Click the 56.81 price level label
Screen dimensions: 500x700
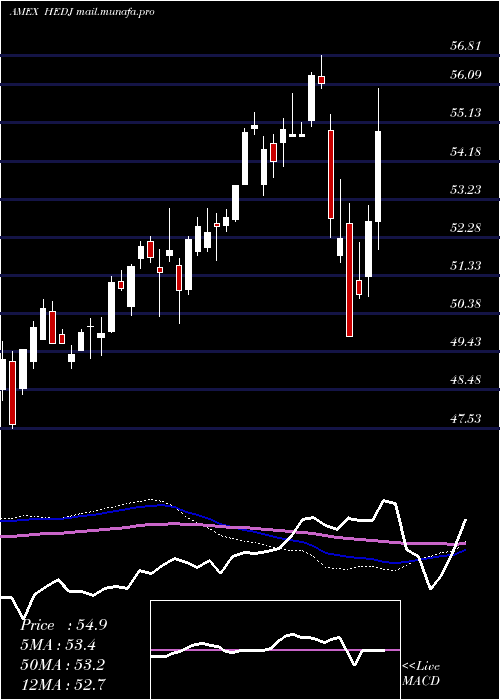(465, 46)
